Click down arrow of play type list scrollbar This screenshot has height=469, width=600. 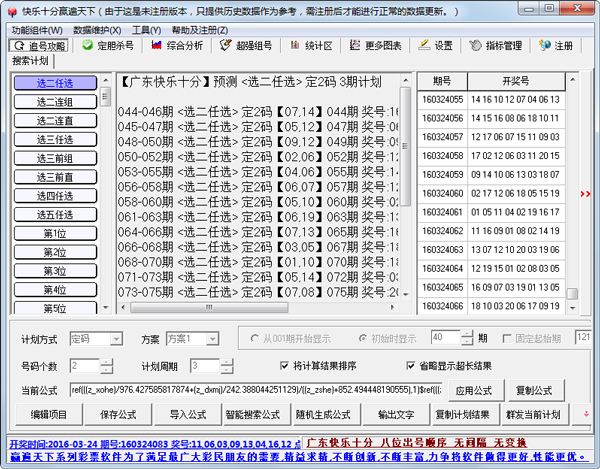pyautogui.click(x=106, y=308)
